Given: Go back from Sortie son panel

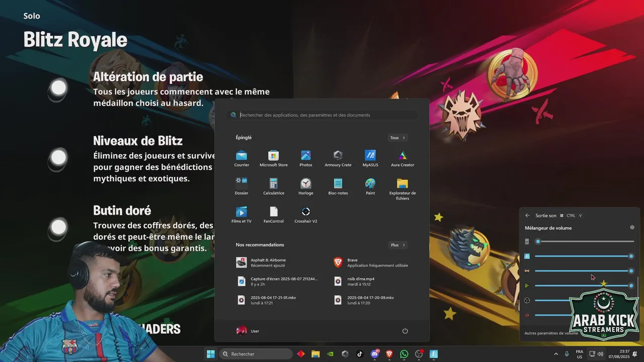Looking at the screenshot, I should [527, 215].
